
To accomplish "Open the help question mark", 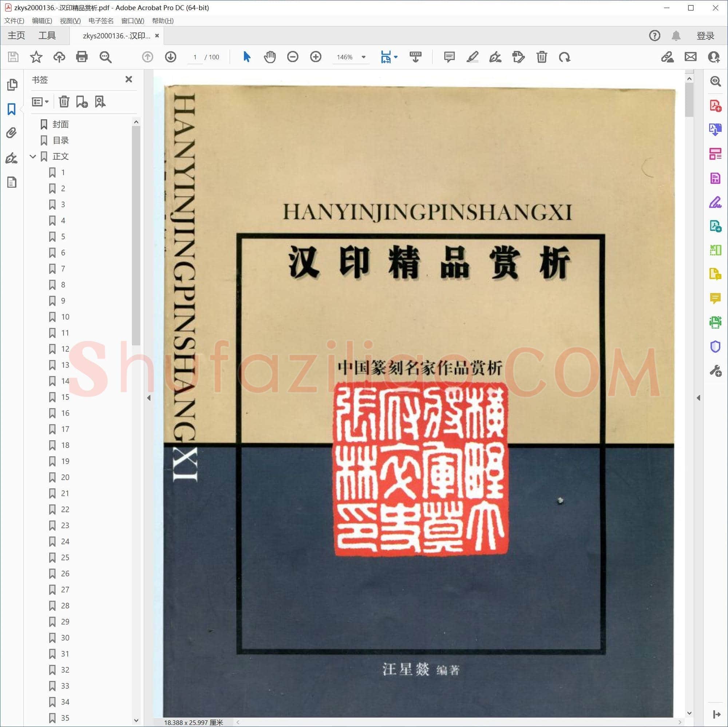I will coord(654,35).
